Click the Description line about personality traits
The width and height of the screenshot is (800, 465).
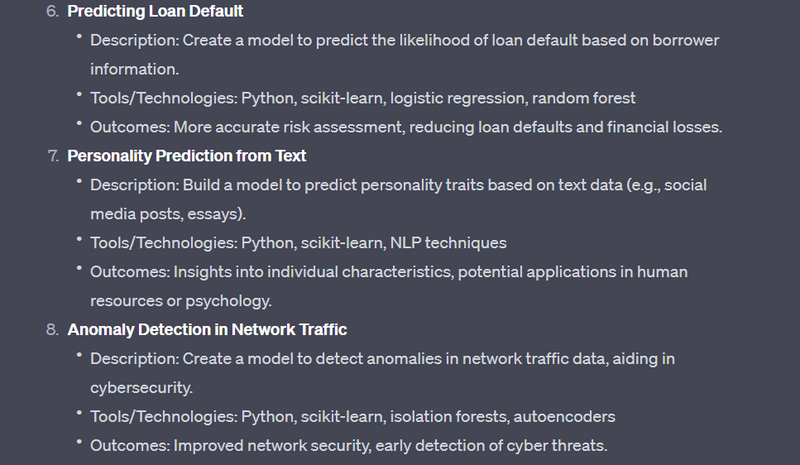tap(398, 185)
